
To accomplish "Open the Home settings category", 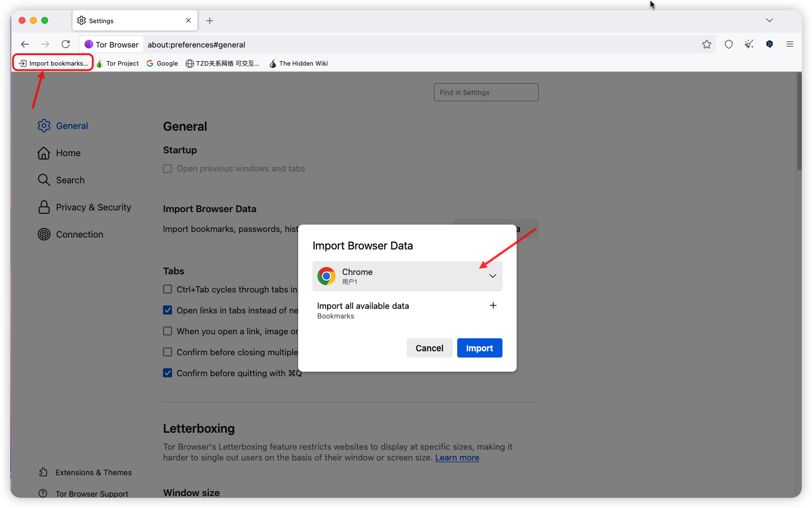I will 59,153.
